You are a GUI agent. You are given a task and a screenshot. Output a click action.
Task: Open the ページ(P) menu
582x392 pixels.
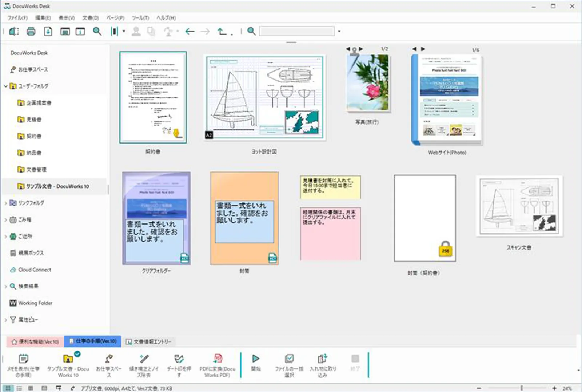pyautogui.click(x=115, y=18)
